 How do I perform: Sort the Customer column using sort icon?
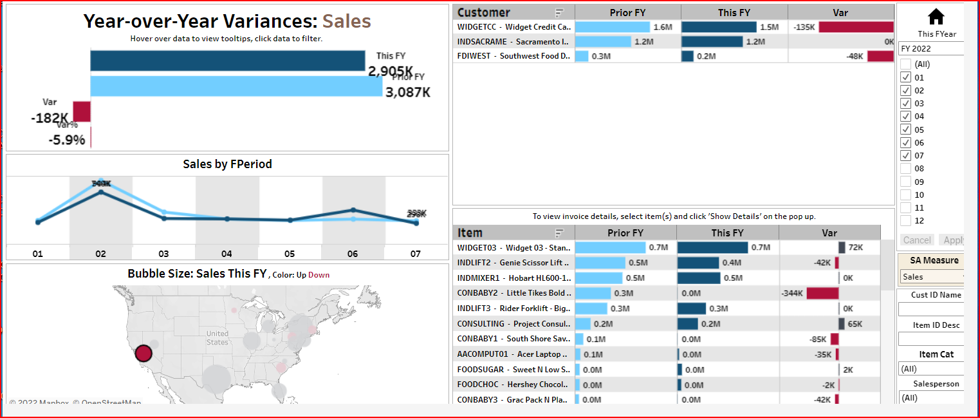[x=559, y=12]
